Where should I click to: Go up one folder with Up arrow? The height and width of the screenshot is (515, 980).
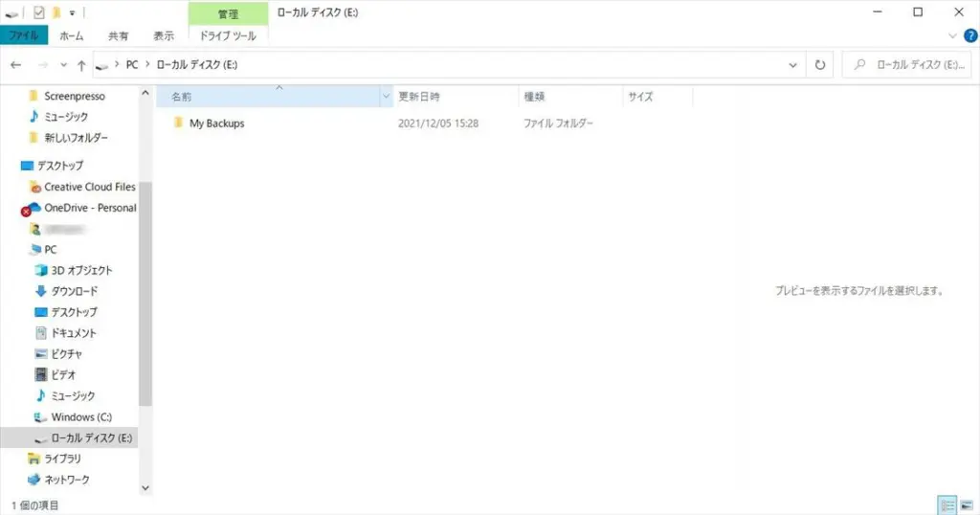pyautogui.click(x=81, y=65)
